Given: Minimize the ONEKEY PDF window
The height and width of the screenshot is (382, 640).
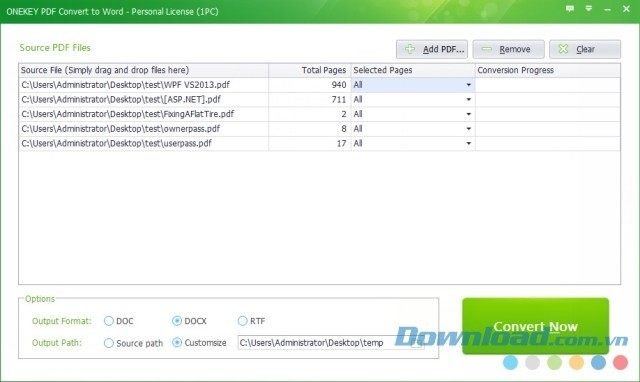Looking at the screenshot, I should point(607,9).
